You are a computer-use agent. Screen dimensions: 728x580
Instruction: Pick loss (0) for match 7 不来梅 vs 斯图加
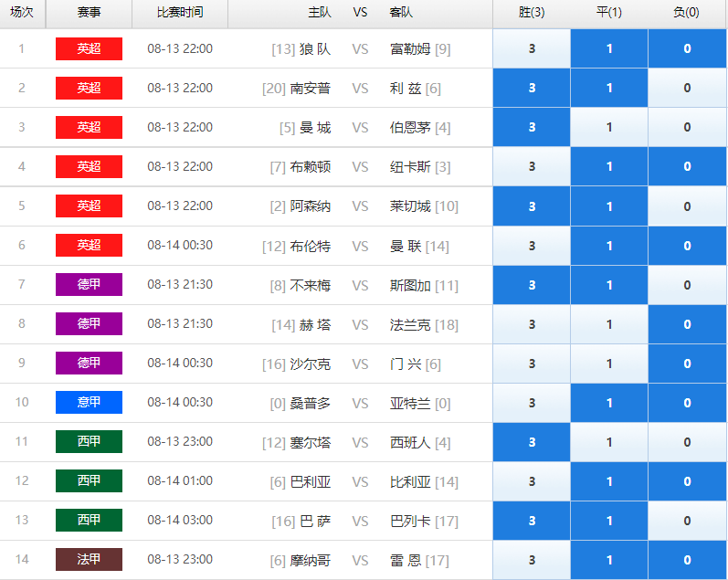[x=687, y=285]
